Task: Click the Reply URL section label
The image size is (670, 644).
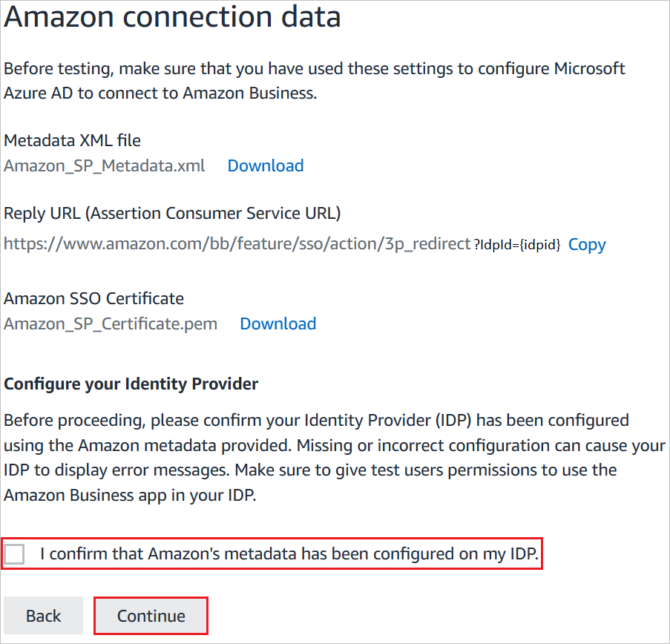Action: pyautogui.click(x=171, y=213)
